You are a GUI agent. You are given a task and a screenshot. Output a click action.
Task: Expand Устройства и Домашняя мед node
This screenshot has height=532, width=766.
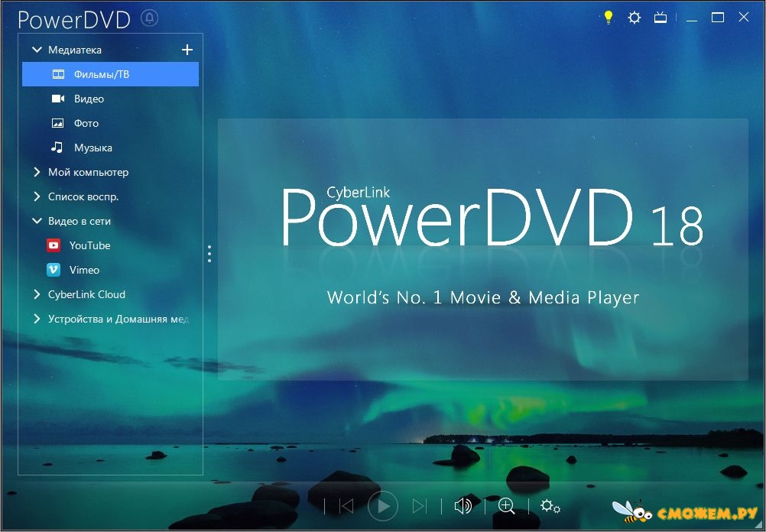[x=37, y=319]
